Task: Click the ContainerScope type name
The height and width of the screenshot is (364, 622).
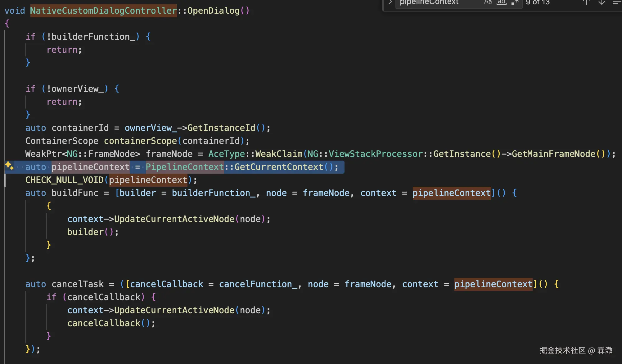Action: (x=62, y=141)
